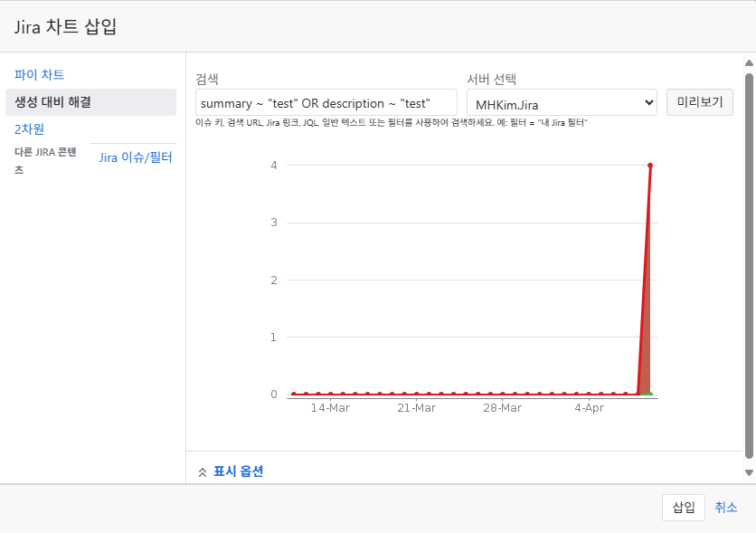Click the red peak data point at 4

click(x=650, y=166)
